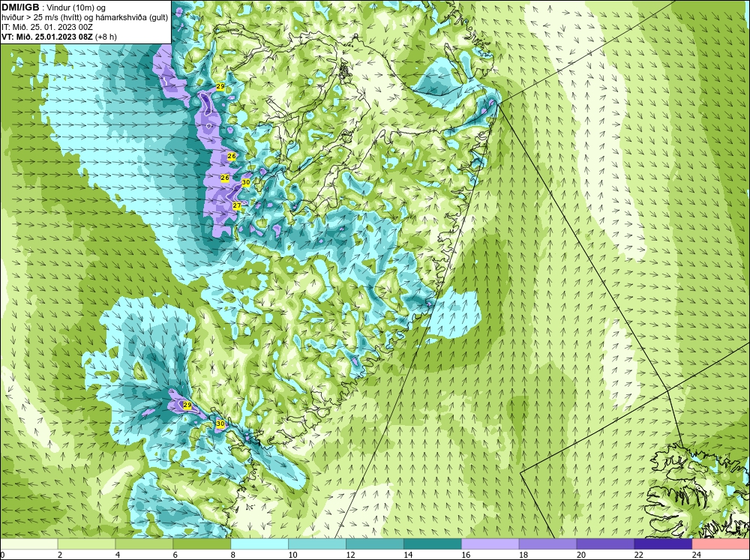This screenshot has width=750, height=560.
Task: Pick the pale cream 0–2 m/s legend swatch
Action: [x=29, y=544]
